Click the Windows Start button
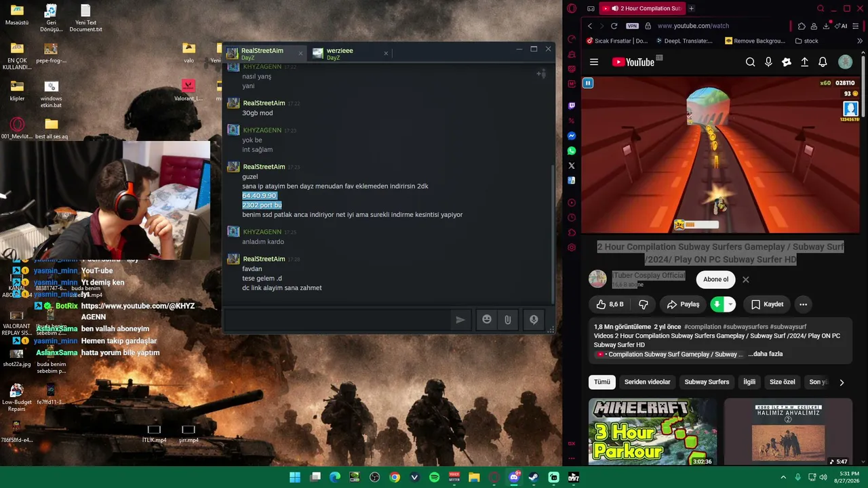868x488 pixels. (295, 477)
